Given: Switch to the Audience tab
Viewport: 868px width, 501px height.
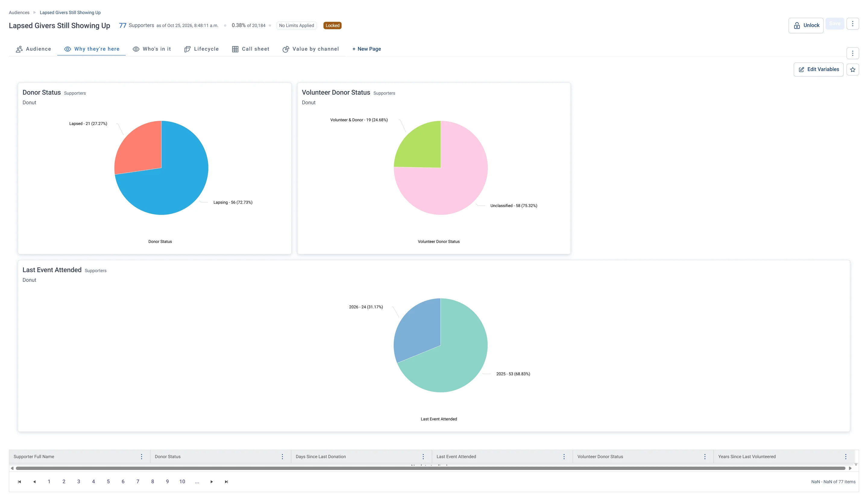Looking at the screenshot, I should click(x=33, y=49).
